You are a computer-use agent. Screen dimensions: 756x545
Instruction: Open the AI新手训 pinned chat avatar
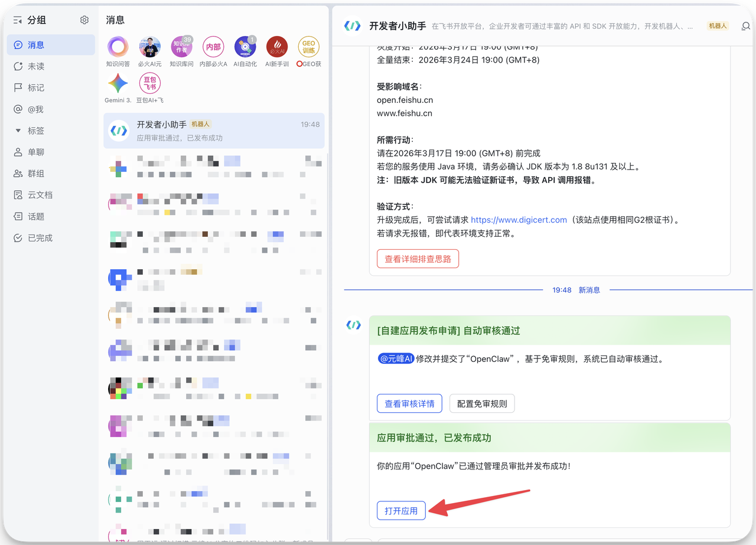[277, 47]
